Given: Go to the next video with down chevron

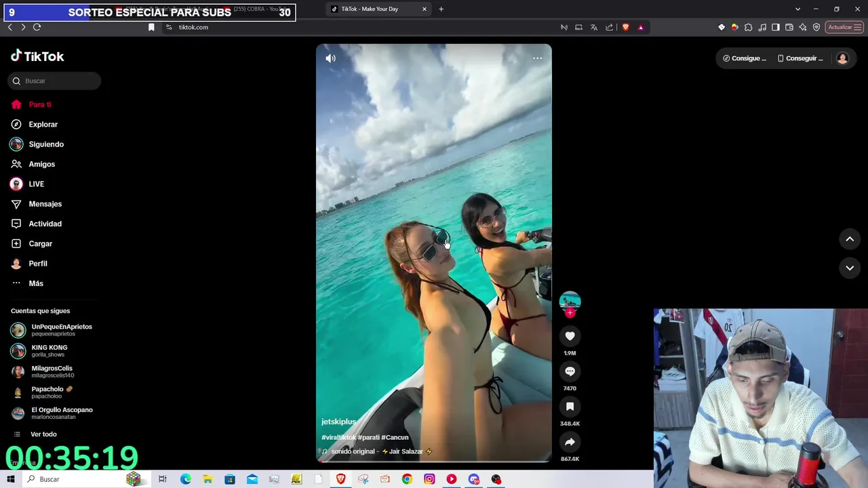Looking at the screenshot, I should (850, 268).
